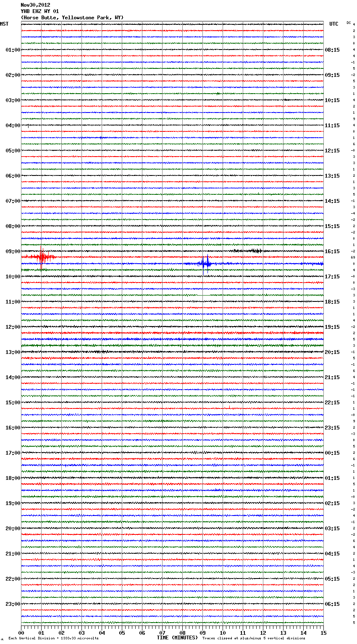Select the Nov30,2012 date header
Viewport: 357px width, 644px height.
[x=35, y=5]
